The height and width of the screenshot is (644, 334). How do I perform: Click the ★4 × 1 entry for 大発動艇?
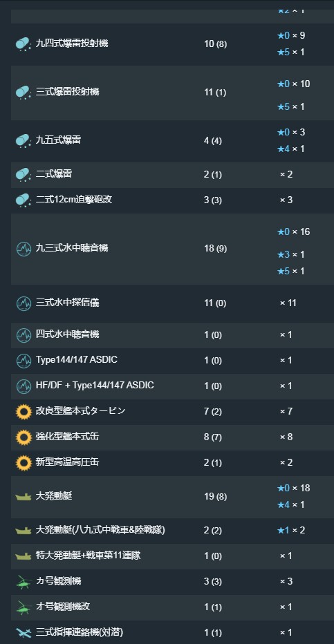tap(291, 504)
